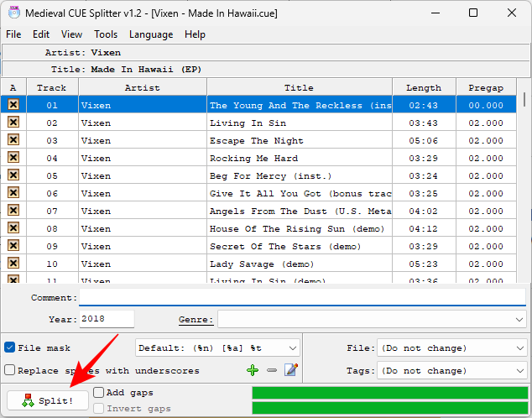Select title "Lady Savage (demo)"
This screenshot has width=532, height=418.
click(262, 264)
